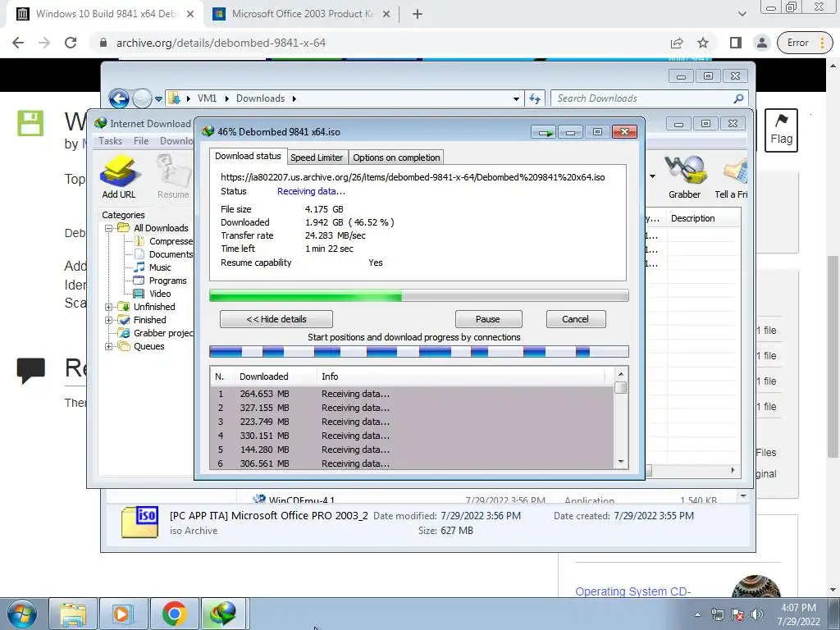Open the Windows Start orb
This screenshot has width=840, height=630.
(x=22, y=614)
